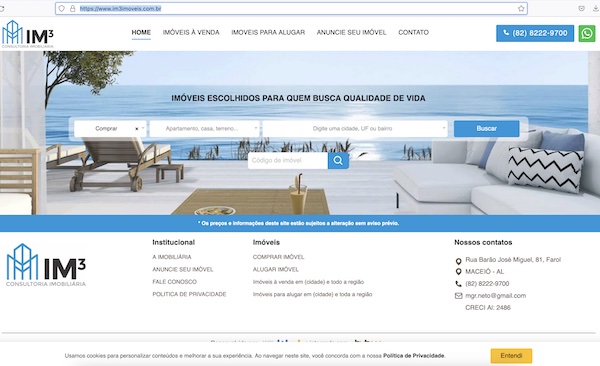Expand the Comprar dropdown
The image size is (600, 366).
143,128
